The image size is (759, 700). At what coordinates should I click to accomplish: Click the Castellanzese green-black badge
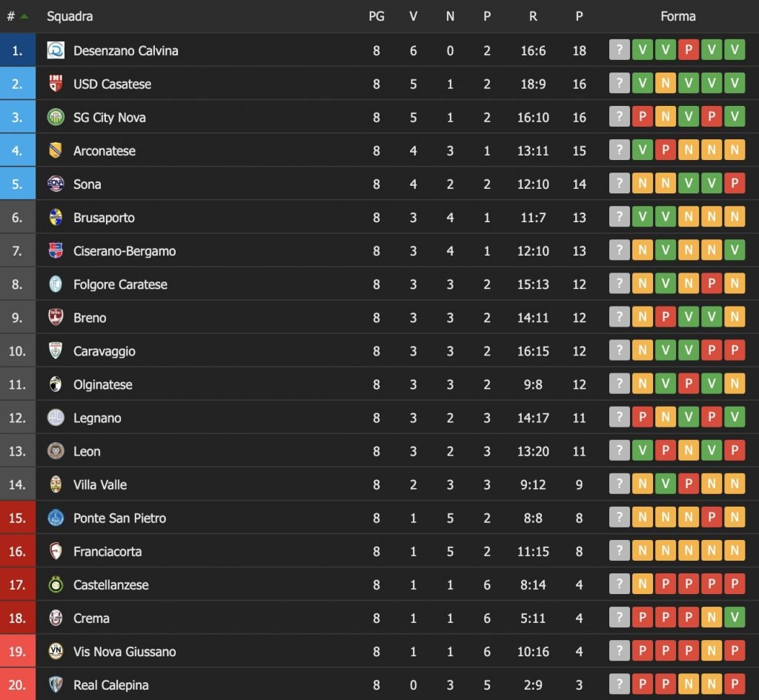56,584
